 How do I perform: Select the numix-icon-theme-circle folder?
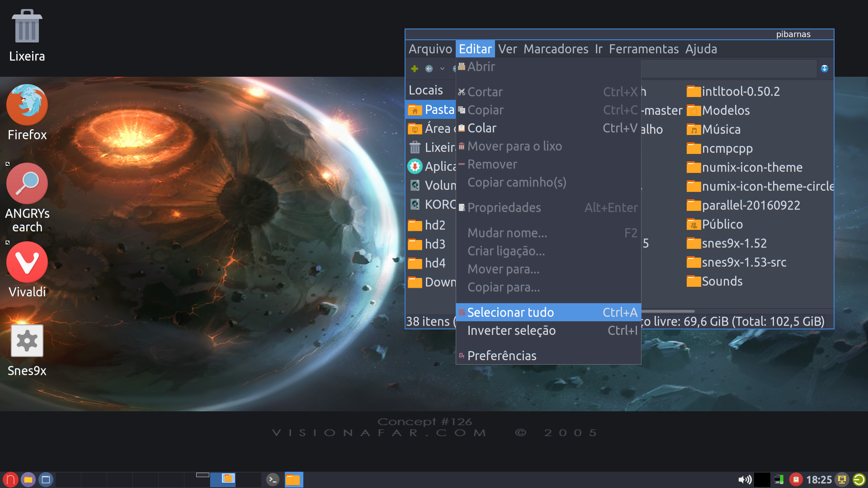(x=759, y=186)
